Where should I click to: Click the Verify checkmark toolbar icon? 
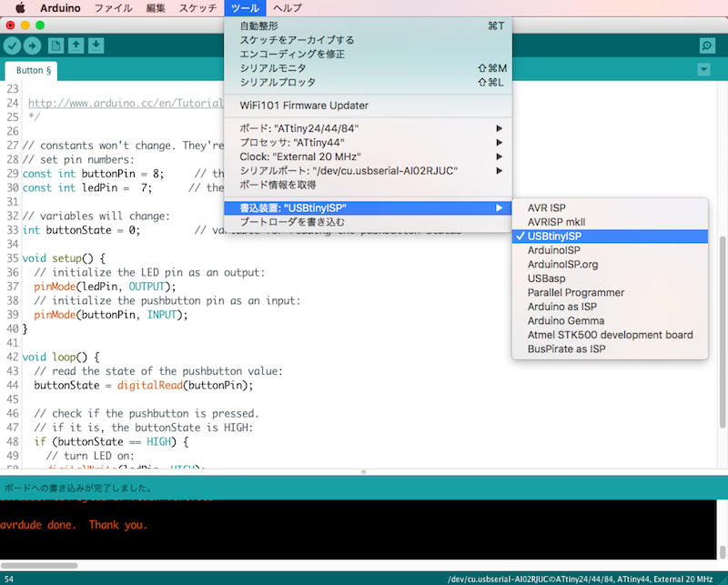[x=13, y=45]
